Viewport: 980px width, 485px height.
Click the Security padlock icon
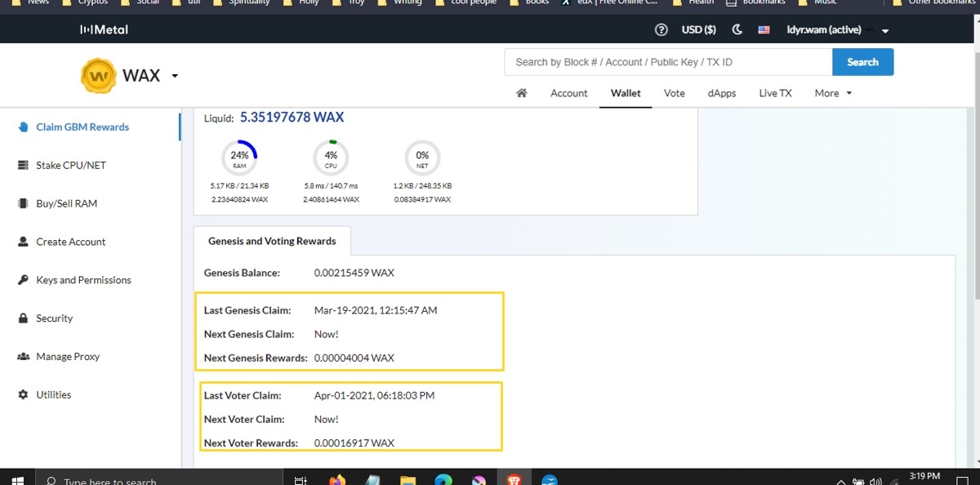[23, 318]
